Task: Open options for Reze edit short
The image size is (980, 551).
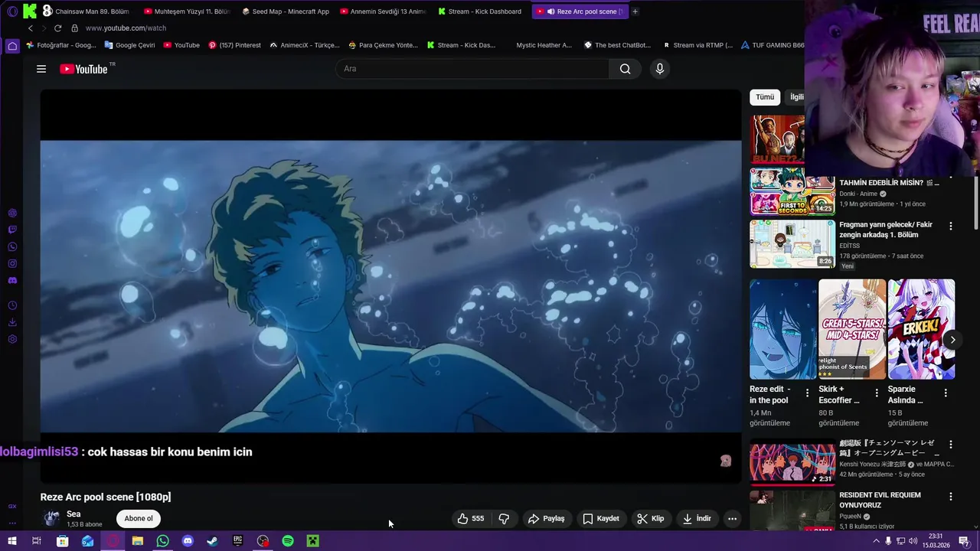Action: tap(807, 393)
